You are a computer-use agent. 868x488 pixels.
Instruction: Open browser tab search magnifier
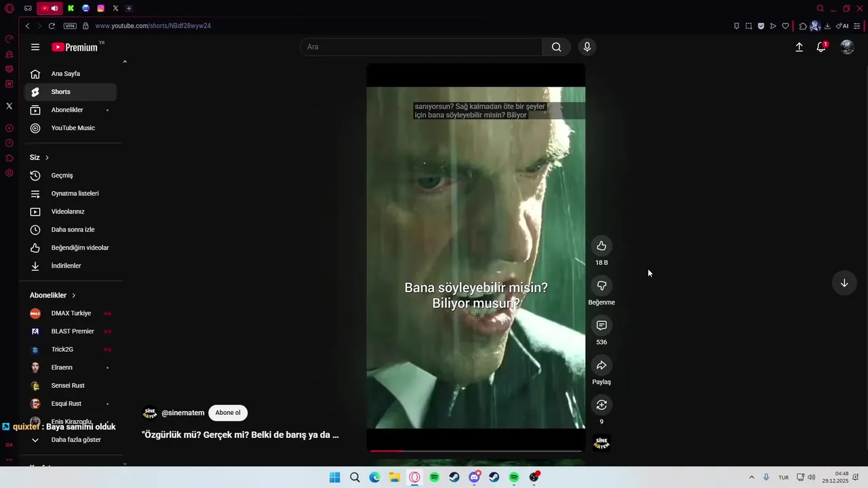[820, 8]
